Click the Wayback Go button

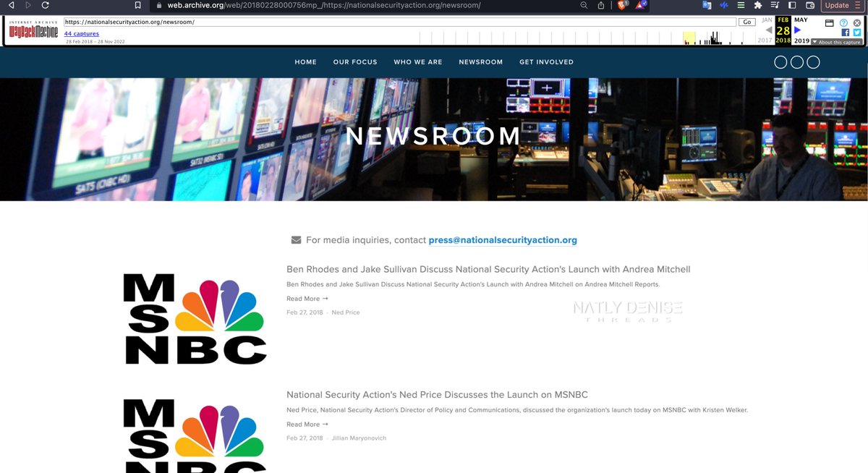(748, 22)
